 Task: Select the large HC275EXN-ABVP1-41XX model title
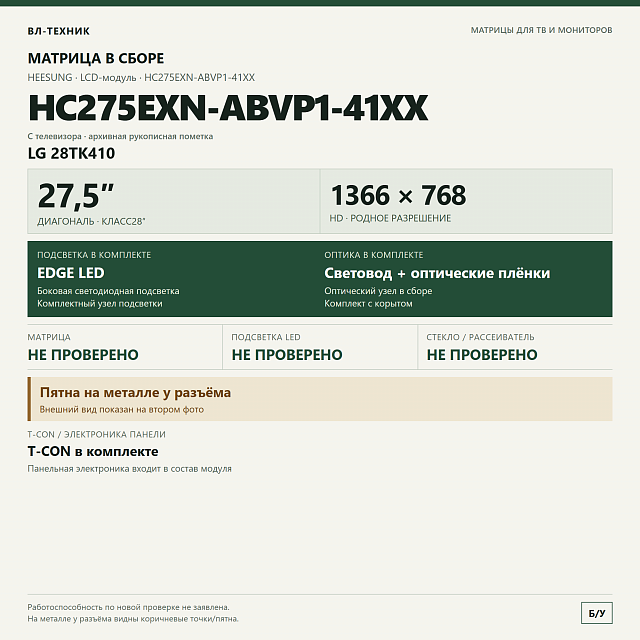point(228,108)
